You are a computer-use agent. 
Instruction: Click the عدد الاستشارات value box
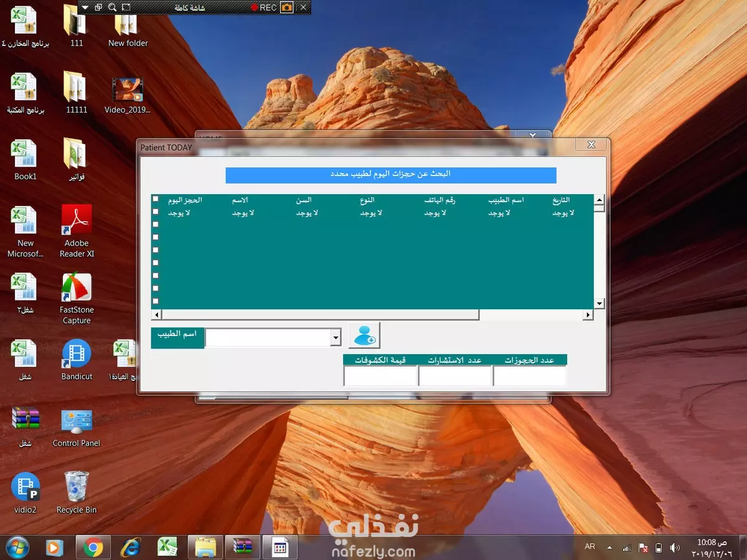455,376
